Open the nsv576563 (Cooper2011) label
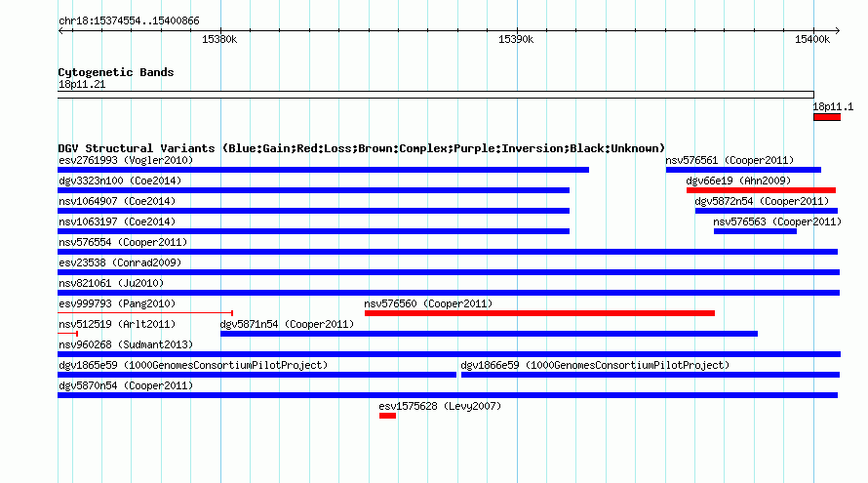Screen dimensions: 868x483 point(777,221)
